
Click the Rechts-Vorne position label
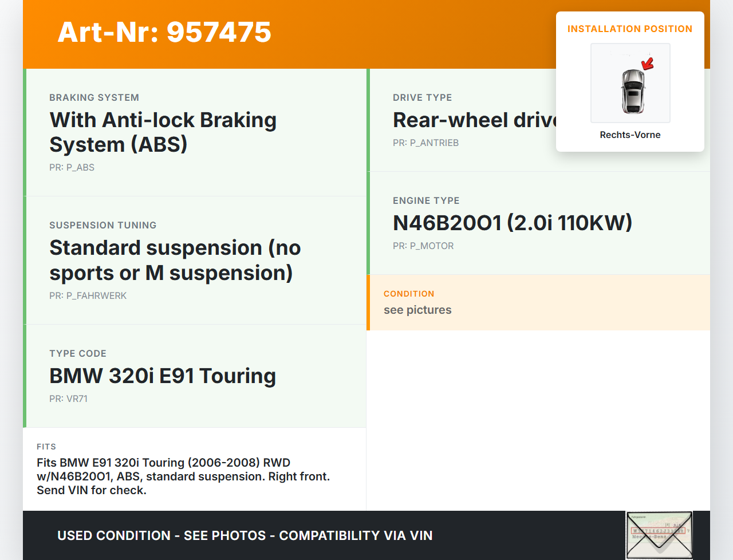coord(630,135)
